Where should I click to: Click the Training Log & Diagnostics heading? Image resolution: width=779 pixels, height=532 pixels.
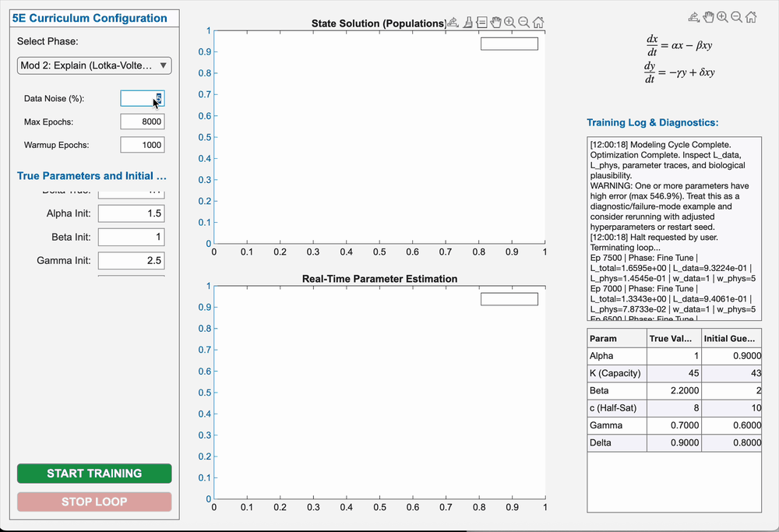(x=652, y=123)
